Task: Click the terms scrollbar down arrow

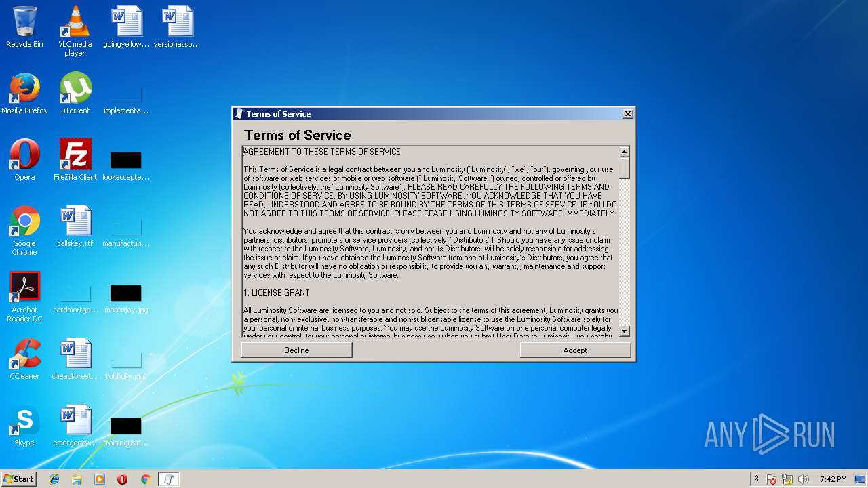Action: (625, 331)
